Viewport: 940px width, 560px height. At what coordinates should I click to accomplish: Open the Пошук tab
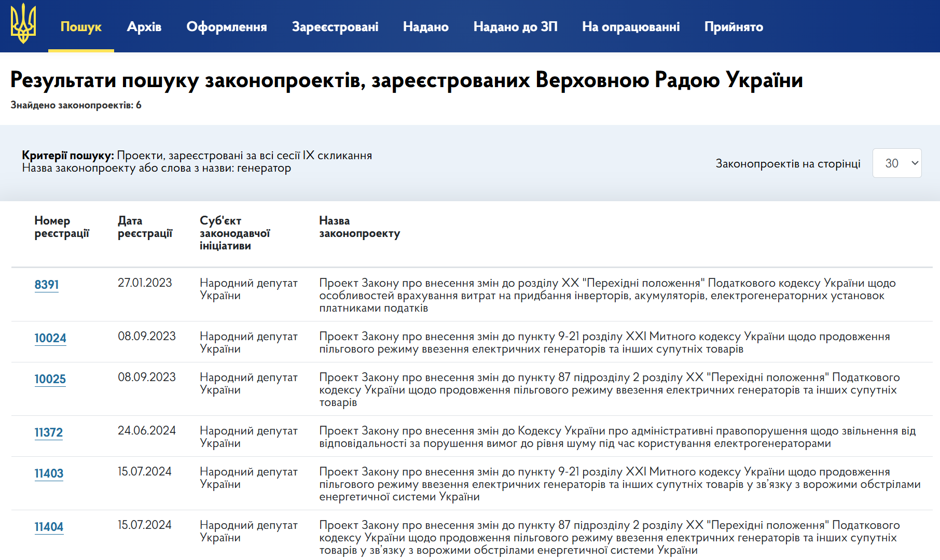pos(81,27)
